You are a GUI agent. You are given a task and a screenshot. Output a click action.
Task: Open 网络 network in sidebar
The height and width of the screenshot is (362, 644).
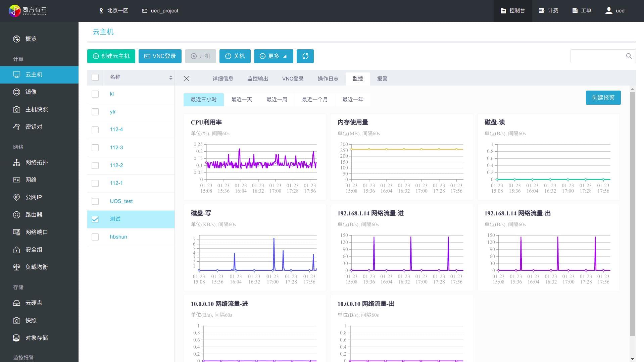39,180
